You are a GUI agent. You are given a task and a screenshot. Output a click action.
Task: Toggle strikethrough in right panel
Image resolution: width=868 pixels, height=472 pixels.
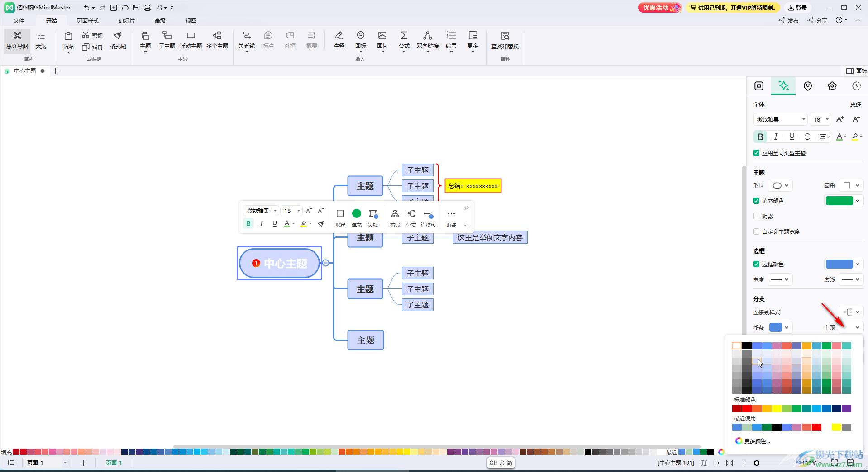click(x=807, y=137)
